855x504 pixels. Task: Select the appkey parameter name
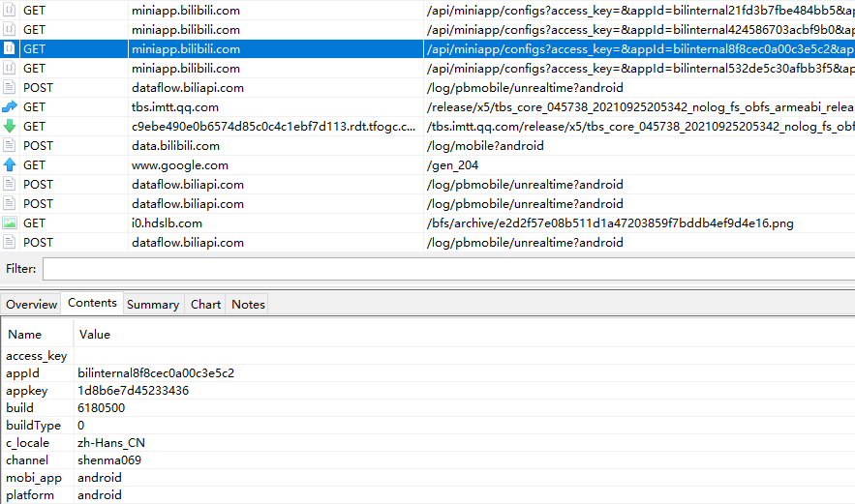(x=27, y=391)
